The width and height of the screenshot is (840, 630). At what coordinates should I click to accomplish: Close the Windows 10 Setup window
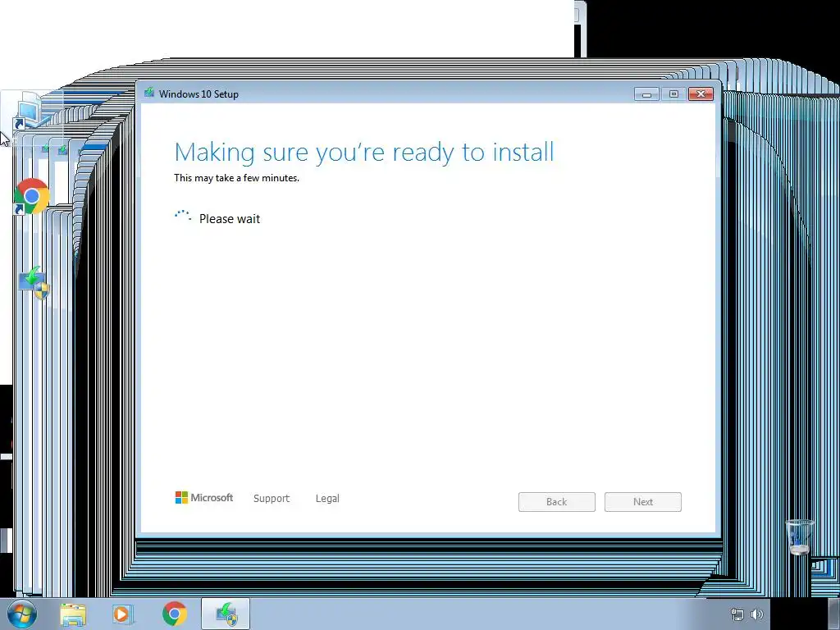coord(701,94)
